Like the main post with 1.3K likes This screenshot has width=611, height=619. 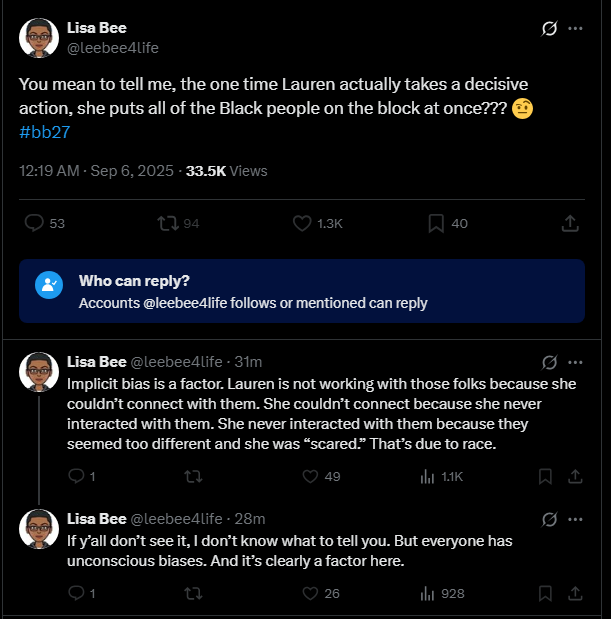302,223
